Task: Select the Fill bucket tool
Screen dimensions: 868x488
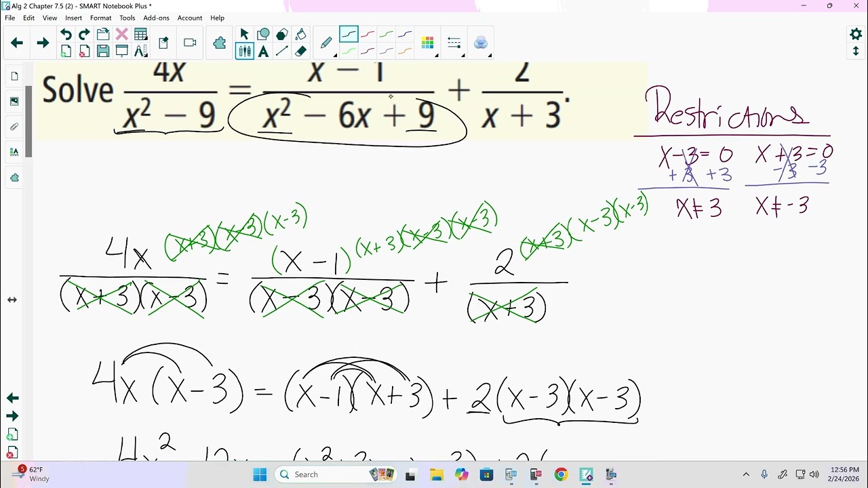Action: pyautogui.click(x=301, y=35)
